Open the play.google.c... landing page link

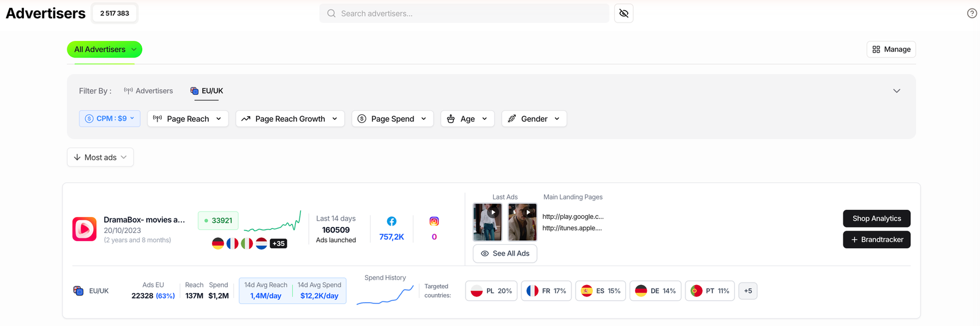573,217
